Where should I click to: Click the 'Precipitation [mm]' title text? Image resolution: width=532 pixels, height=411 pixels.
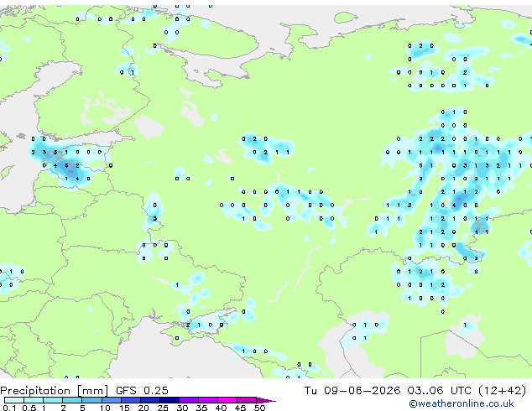pos(55,391)
